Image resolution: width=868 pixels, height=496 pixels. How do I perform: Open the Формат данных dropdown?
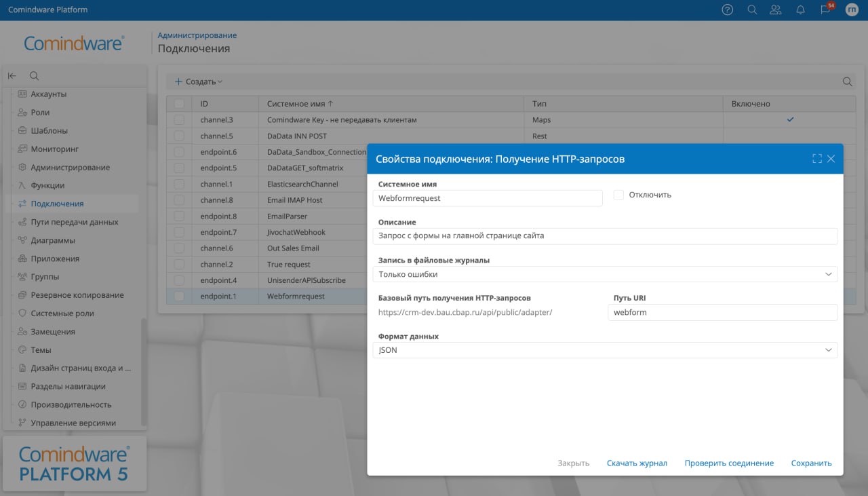coord(828,349)
